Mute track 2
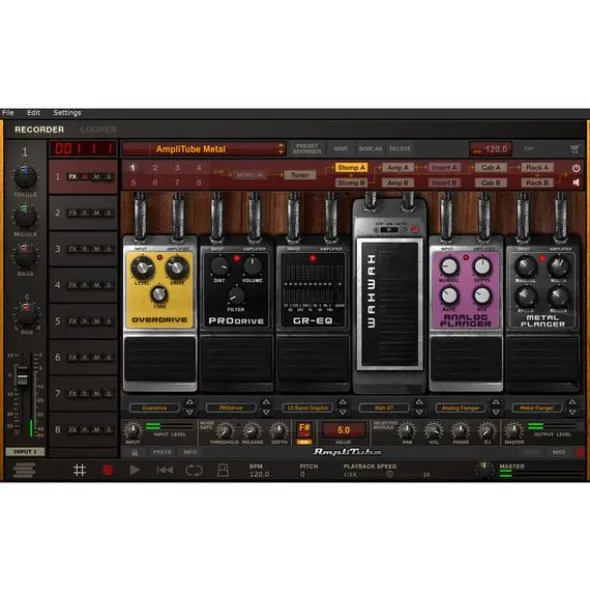The height and width of the screenshot is (591, 590). coord(97,213)
